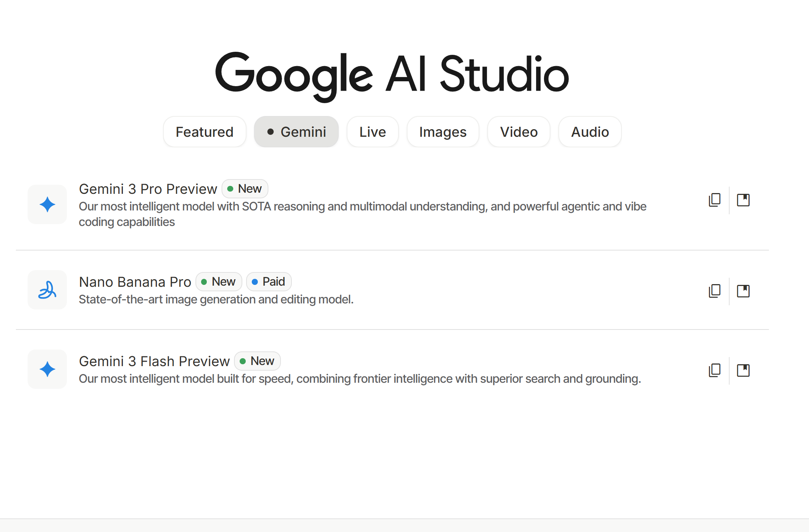Copy the Nano Banana Pro model ID

tap(714, 291)
